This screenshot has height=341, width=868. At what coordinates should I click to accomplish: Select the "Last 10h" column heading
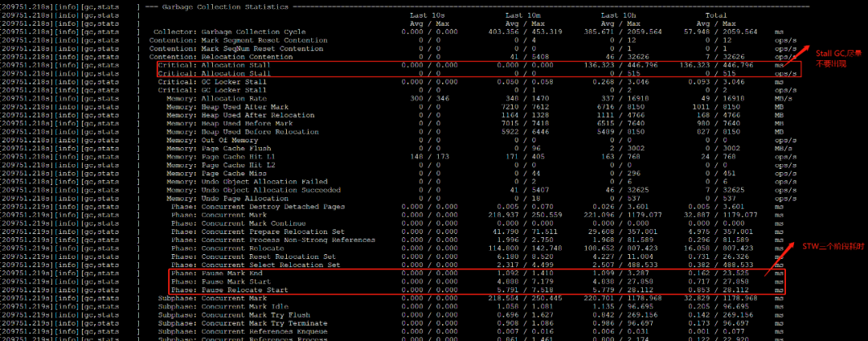617,15
